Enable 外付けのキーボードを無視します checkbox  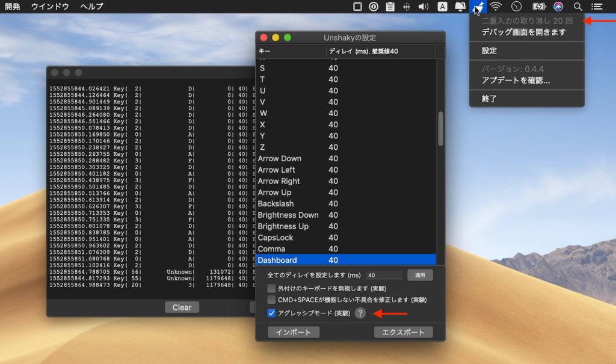(272, 288)
